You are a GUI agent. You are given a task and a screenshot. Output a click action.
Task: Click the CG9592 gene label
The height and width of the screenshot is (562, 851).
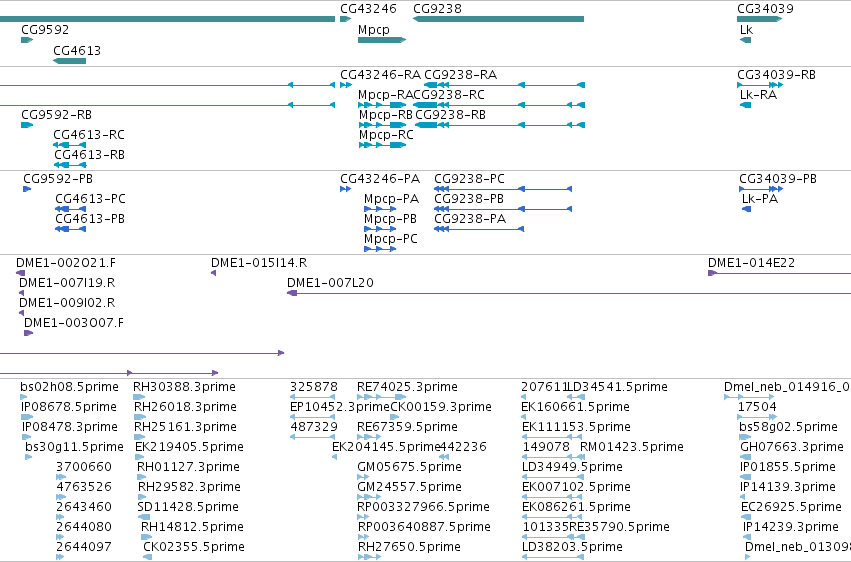pyautogui.click(x=45, y=30)
